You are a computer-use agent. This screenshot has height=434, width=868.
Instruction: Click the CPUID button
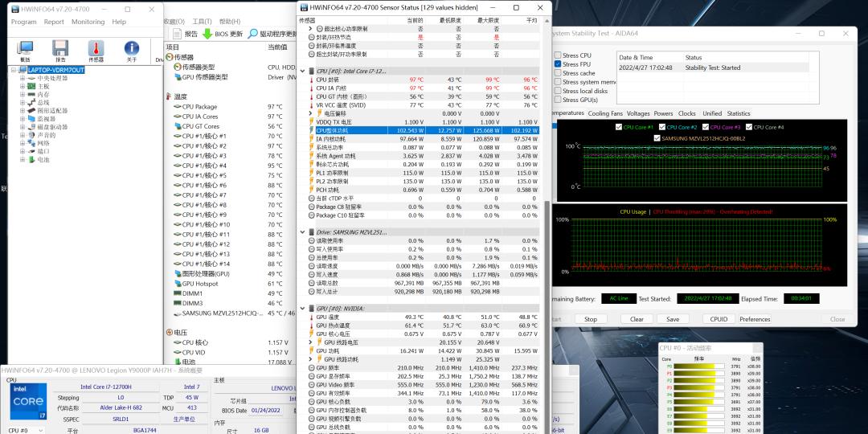click(719, 319)
